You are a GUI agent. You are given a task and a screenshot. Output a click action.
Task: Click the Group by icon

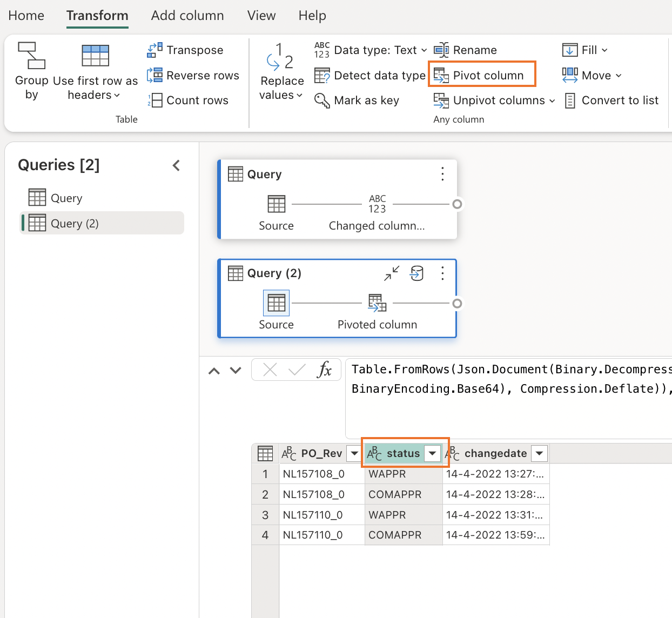click(32, 56)
